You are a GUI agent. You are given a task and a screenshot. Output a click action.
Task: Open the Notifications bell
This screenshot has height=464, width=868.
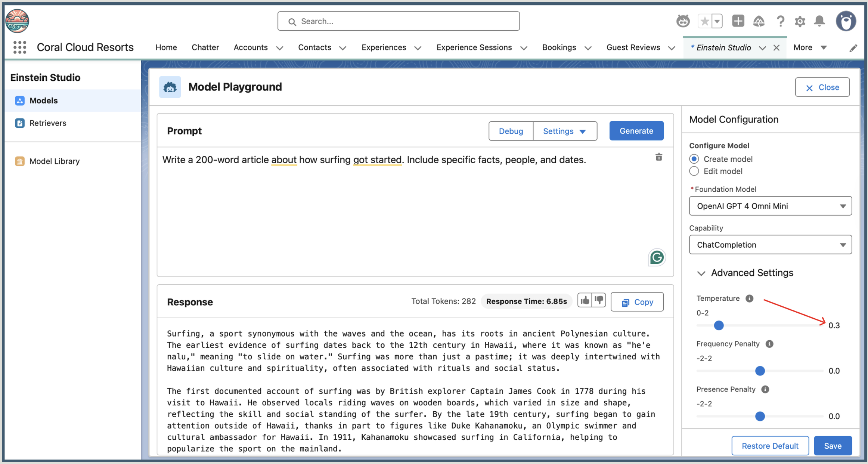[x=819, y=21]
